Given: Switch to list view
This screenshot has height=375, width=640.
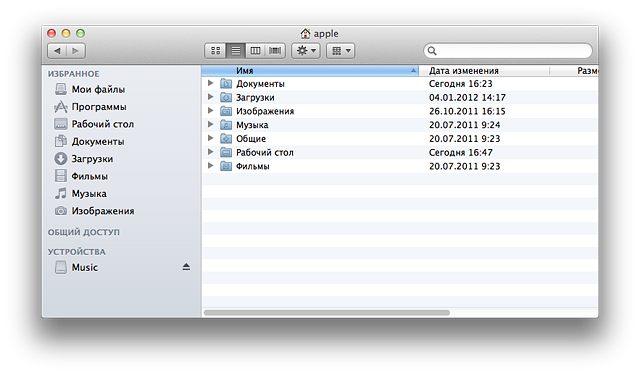Looking at the screenshot, I should (236, 51).
